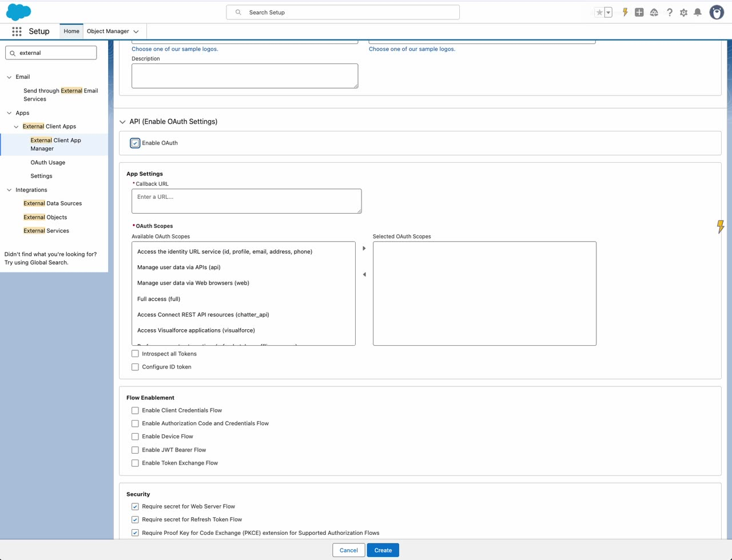Move scope to Selected using right arrow
732x560 pixels.
364,249
